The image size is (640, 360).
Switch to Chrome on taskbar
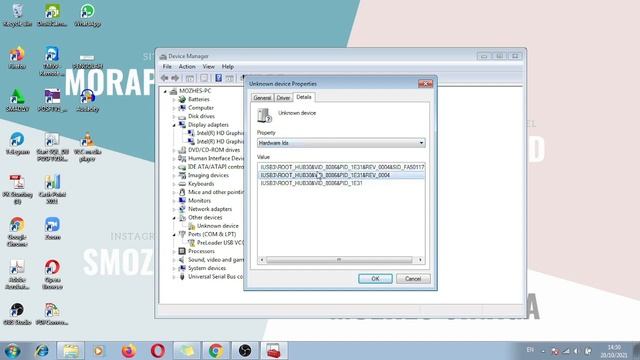(216, 351)
